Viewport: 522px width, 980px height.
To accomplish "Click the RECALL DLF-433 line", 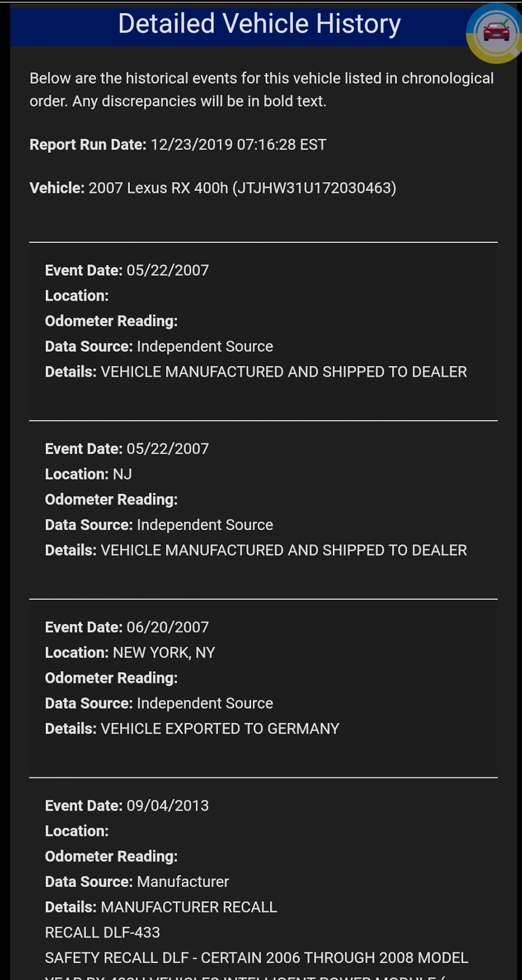I will [102, 933].
